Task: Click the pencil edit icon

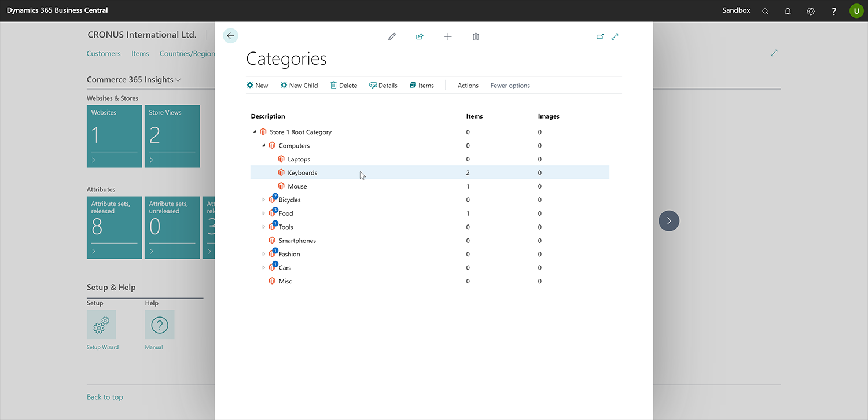Action: tap(392, 36)
